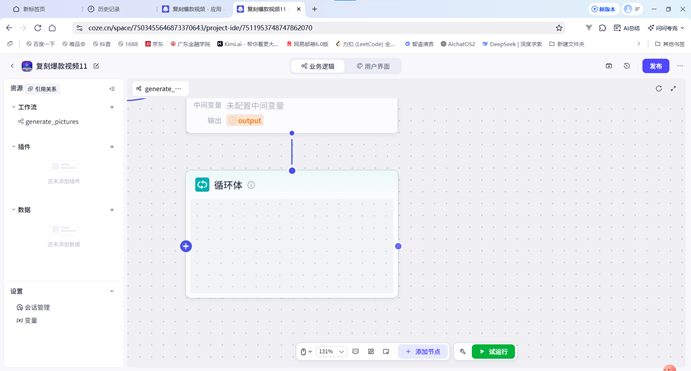
Task: Click the site info icon in the address bar
Action: [x=79, y=28]
